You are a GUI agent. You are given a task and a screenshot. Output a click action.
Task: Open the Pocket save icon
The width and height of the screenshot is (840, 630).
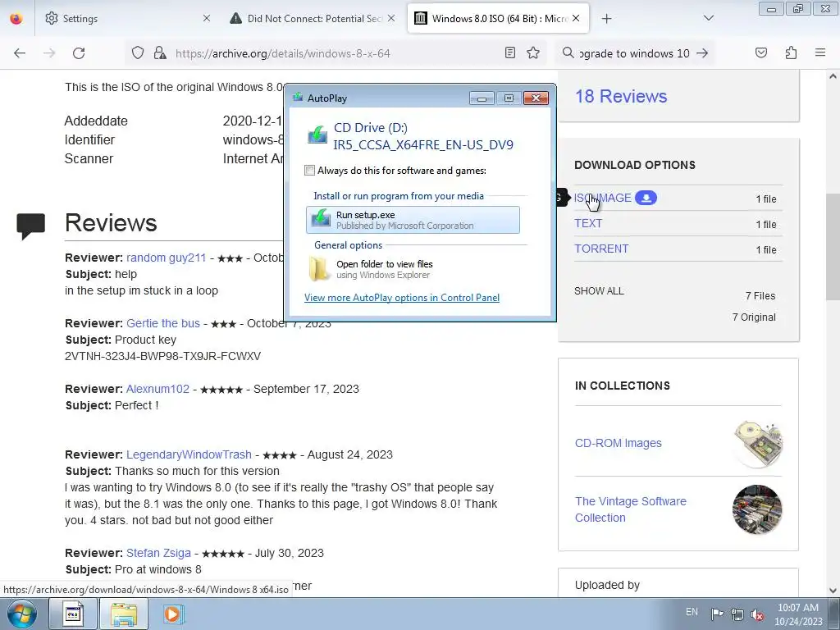pyautogui.click(x=760, y=52)
